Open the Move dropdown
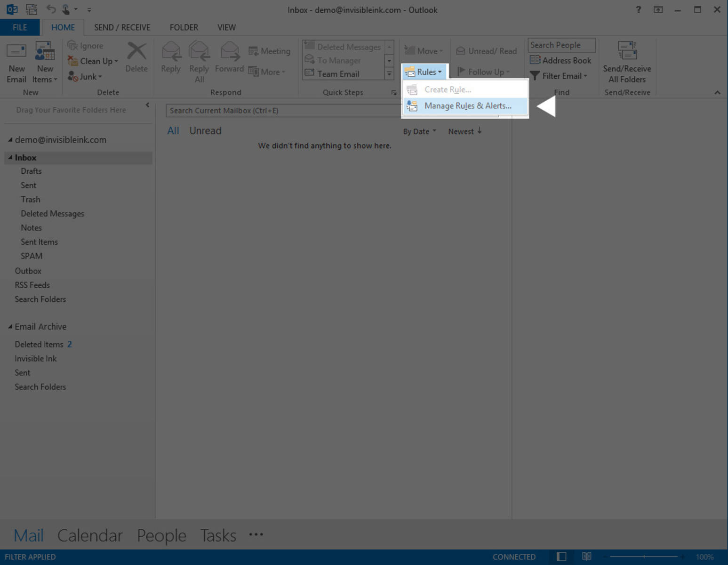This screenshot has width=728, height=565. click(x=424, y=51)
